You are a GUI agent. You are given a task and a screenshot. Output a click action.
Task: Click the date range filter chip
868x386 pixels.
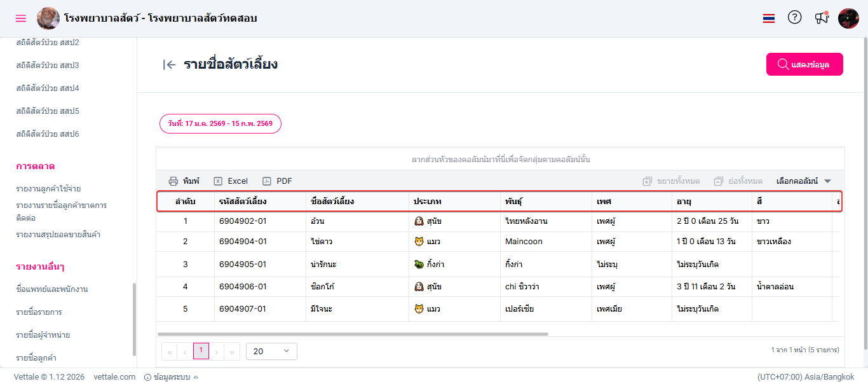[220, 123]
